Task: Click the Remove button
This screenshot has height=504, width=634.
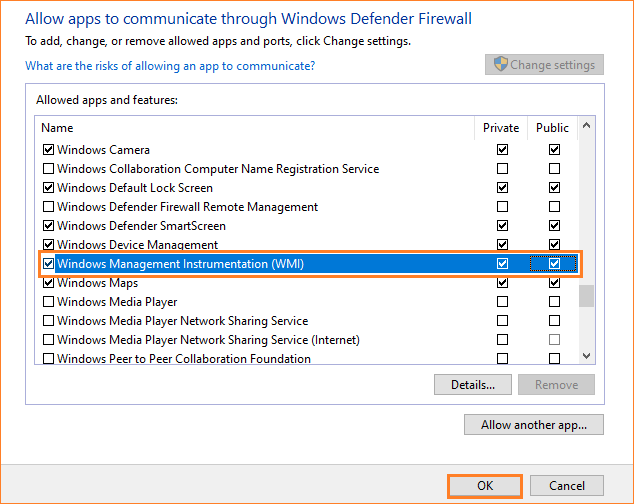Action: click(556, 384)
